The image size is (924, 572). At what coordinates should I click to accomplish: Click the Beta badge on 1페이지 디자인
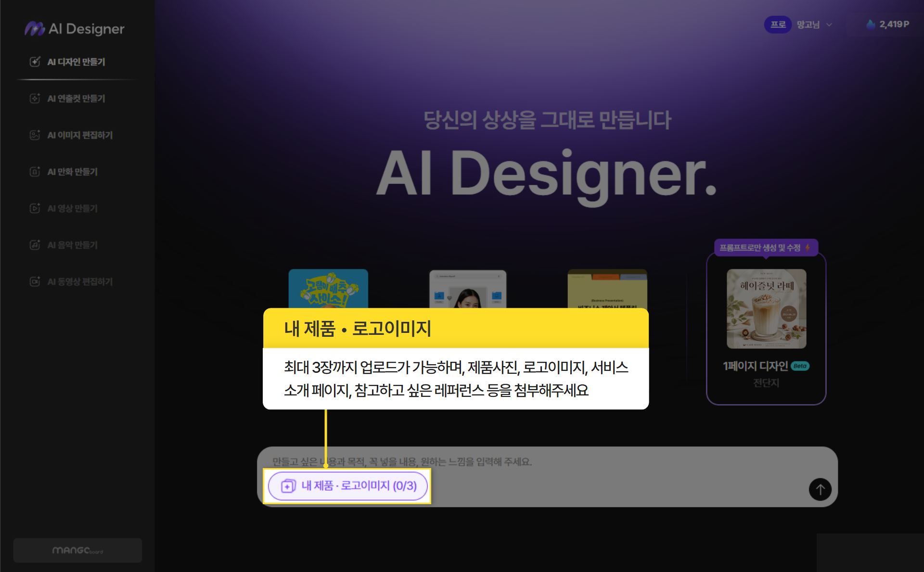pyautogui.click(x=800, y=366)
